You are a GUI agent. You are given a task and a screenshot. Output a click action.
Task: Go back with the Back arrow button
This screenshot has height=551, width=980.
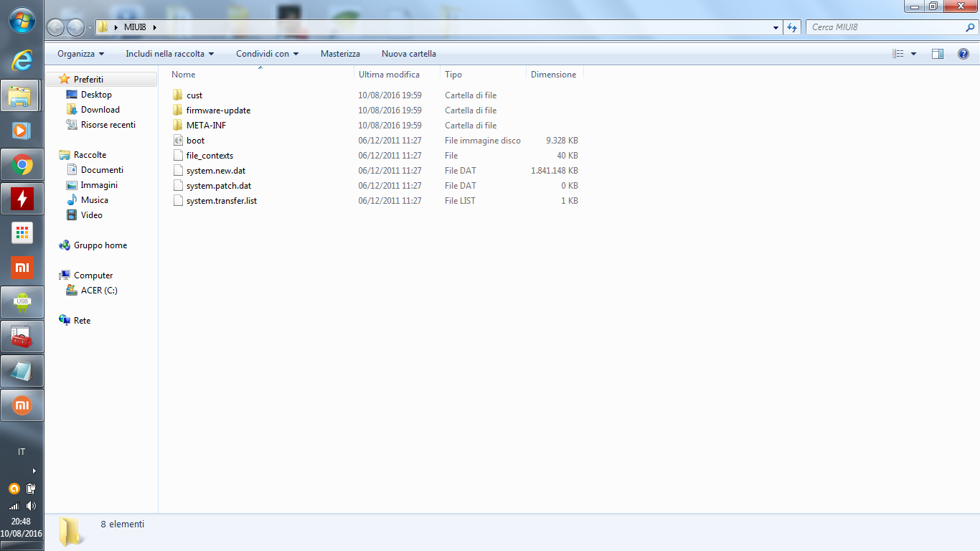click(56, 27)
